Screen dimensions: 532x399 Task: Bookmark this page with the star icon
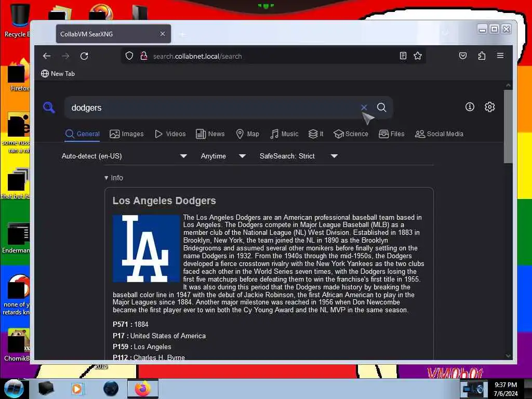pos(418,56)
